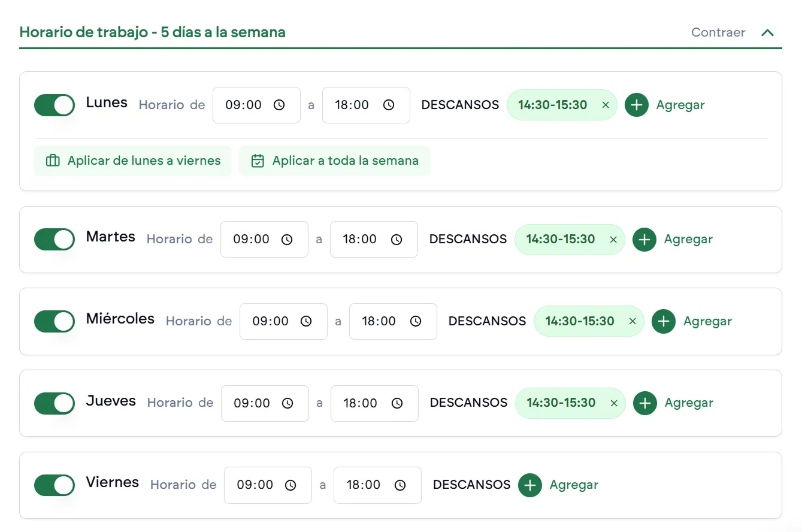
Task: Collapse the Horario de trabajo section chevron
Action: point(767,33)
